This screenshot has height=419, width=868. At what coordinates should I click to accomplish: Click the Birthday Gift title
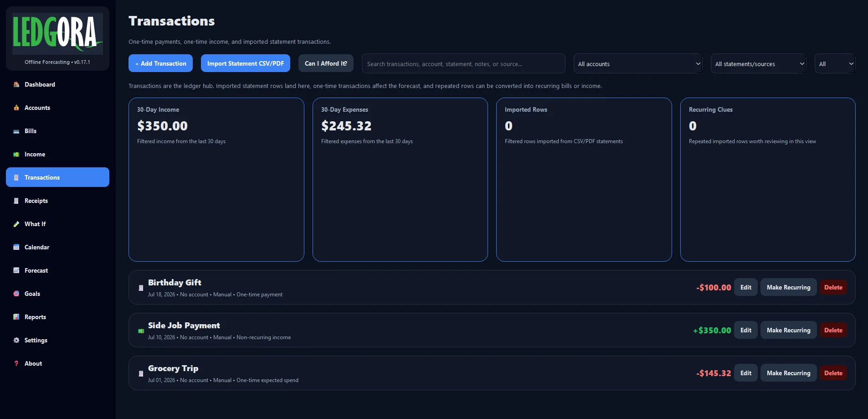pos(175,283)
